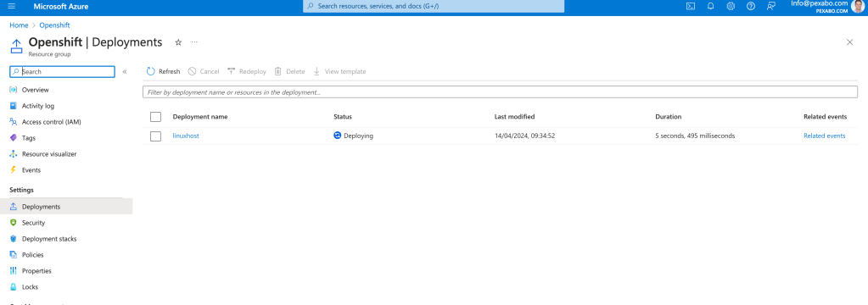Pin Openshift with the star icon
Screen dimensions: 868x305
point(178,42)
